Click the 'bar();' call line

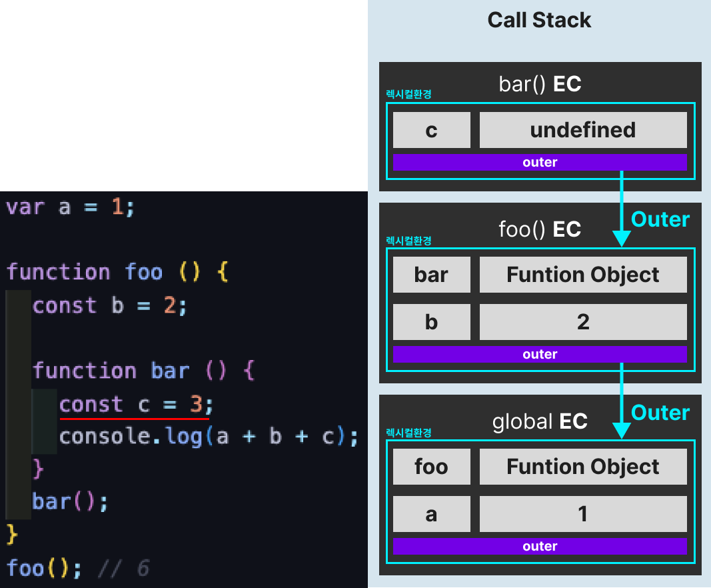pyautogui.click(x=70, y=502)
